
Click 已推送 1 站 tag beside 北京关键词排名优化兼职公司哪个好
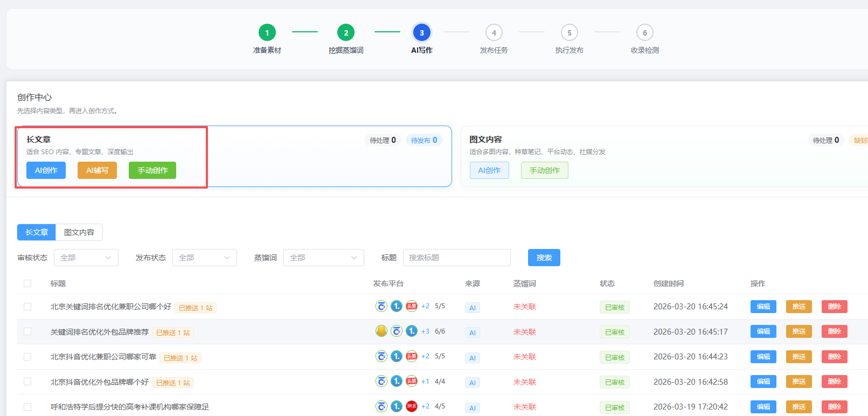pos(196,308)
